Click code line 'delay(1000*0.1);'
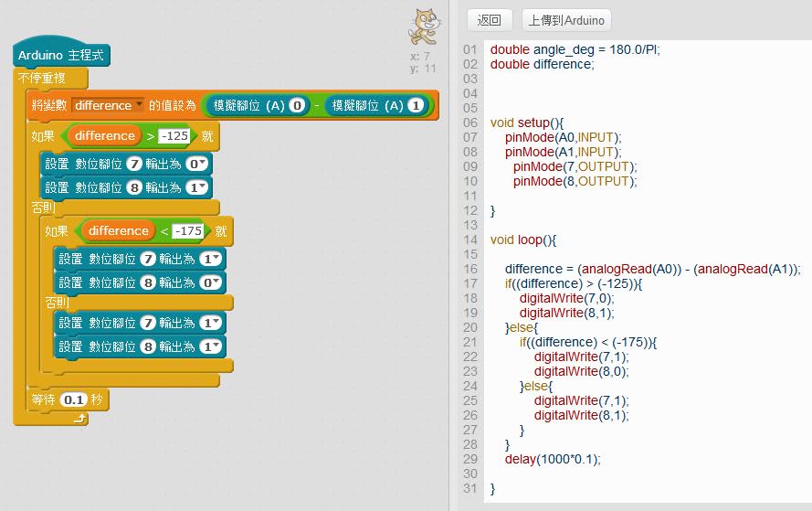812x511 pixels. tap(553, 459)
